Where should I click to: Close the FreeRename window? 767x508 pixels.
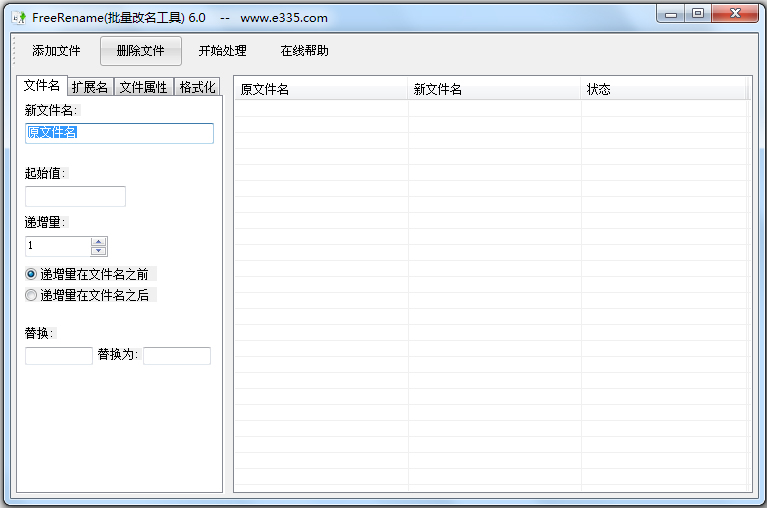click(x=735, y=14)
